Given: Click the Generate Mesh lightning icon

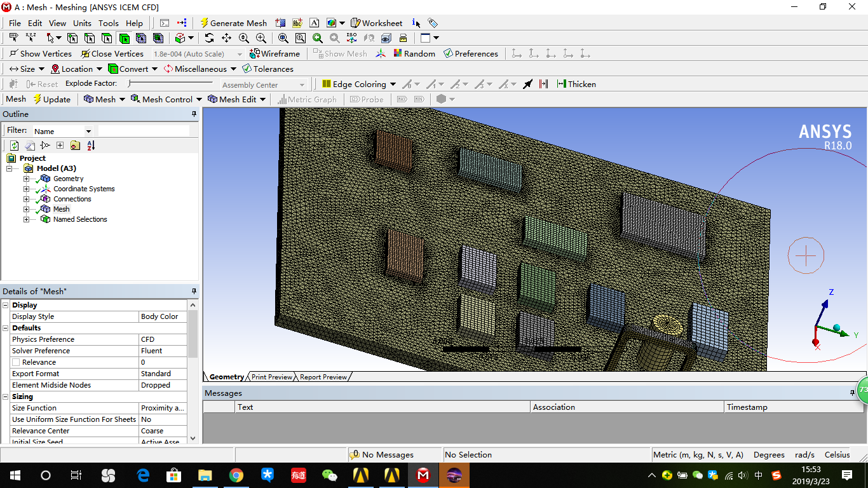Looking at the screenshot, I should point(205,23).
